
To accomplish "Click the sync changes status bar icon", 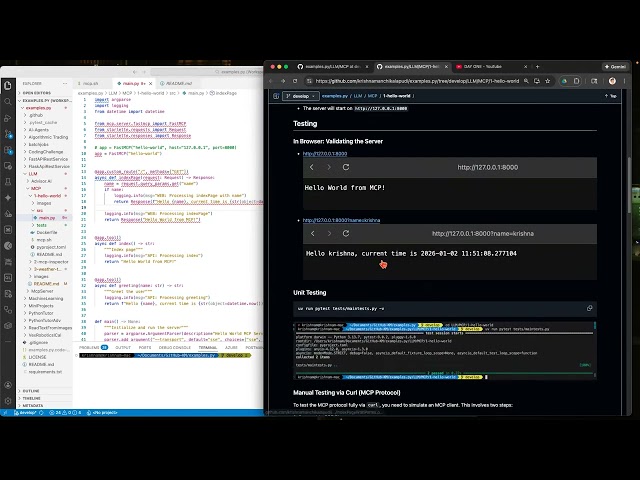I will click(41, 413).
